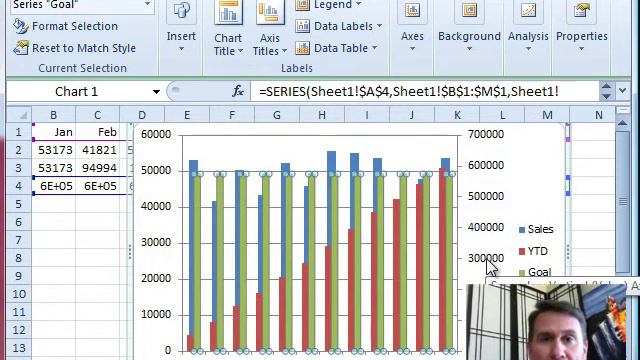Screen dimensions: 640x360
Task: Click the Format Selection icon
Action: point(20,26)
